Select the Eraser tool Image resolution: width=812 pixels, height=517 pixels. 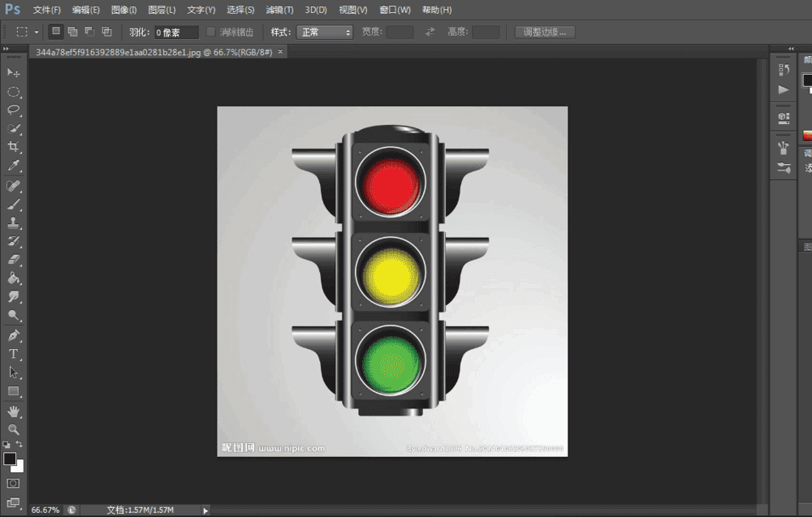[x=14, y=260]
